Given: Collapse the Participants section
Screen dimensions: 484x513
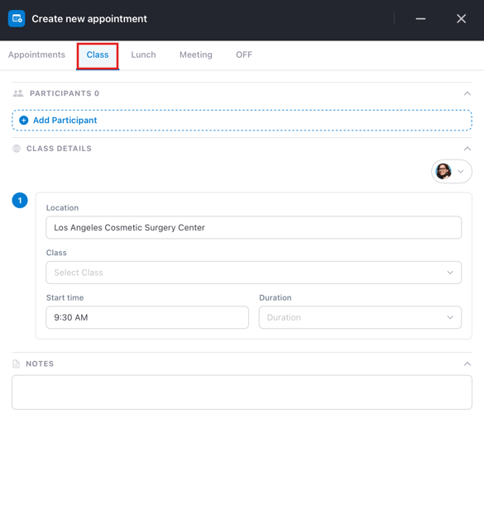Looking at the screenshot, I should click(467, 94).
